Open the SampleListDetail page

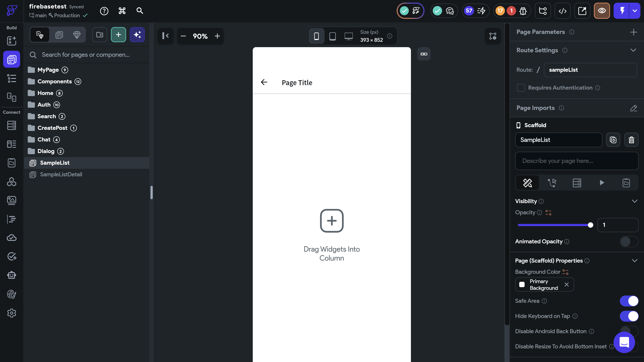pyautogui.click(x=61, y=174)
